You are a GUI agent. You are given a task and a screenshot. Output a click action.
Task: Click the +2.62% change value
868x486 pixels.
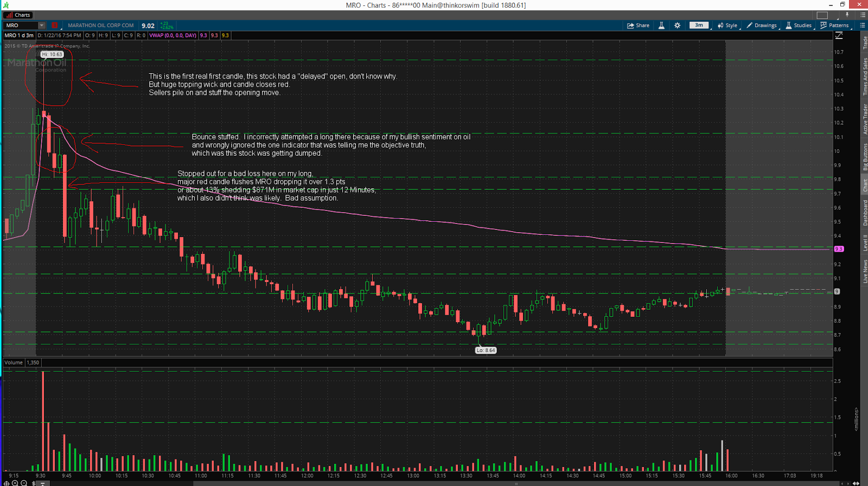[x=167, y=28]
